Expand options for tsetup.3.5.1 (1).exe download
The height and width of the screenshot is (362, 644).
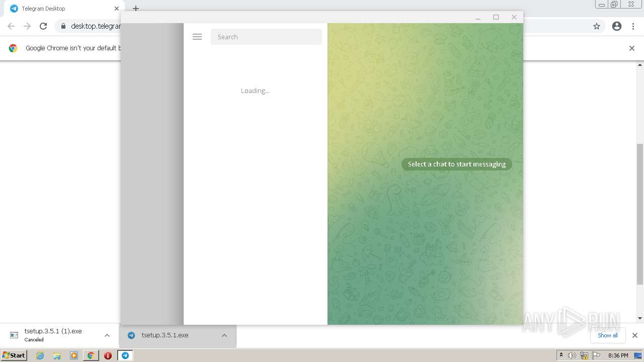pyautogui.click(x=107, y=335)
